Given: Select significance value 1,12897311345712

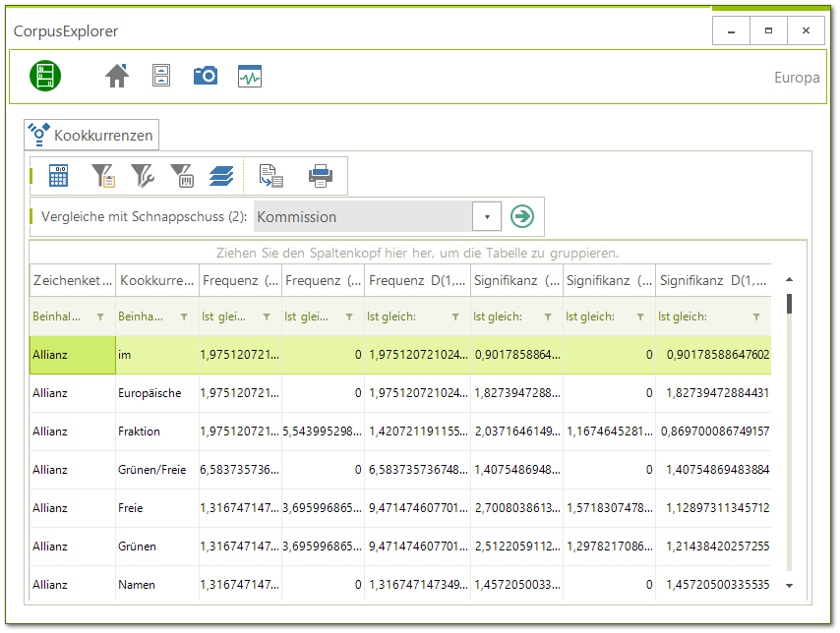Looking at the screenshot, I should click(x=713, y=508).
